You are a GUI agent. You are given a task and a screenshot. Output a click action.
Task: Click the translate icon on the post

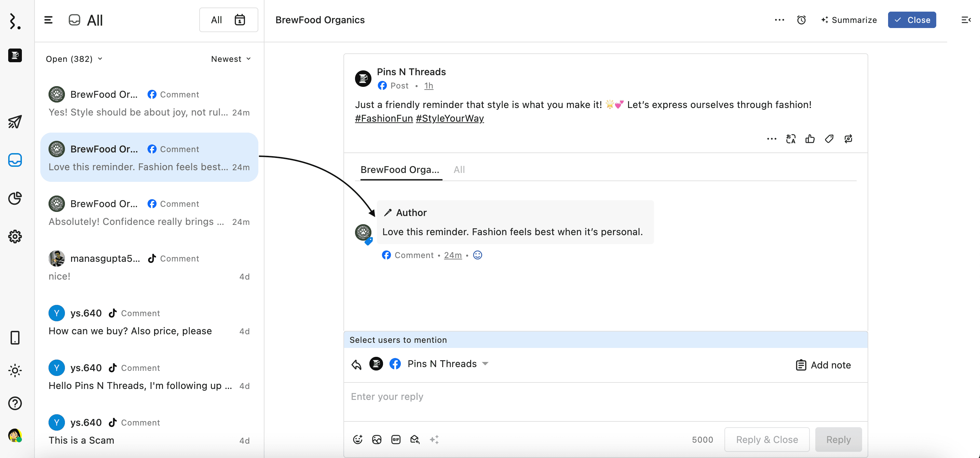coord(791,139)
